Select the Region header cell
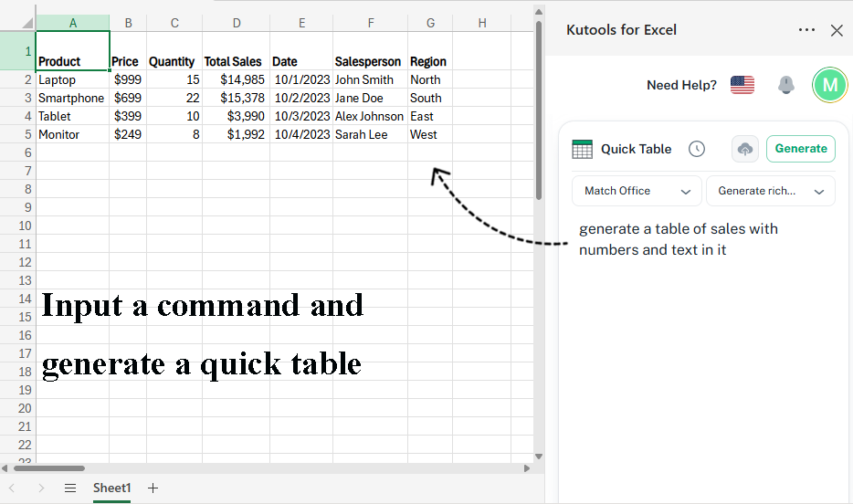The image size is (853, 504). 430,51
